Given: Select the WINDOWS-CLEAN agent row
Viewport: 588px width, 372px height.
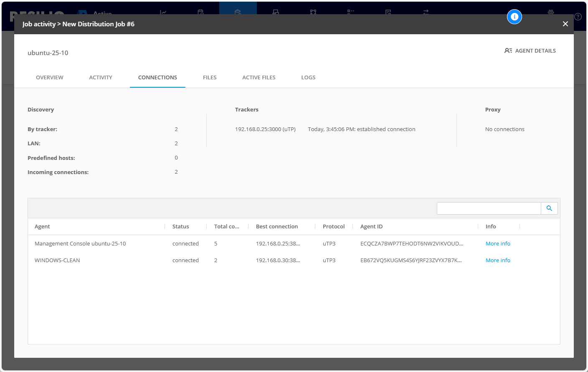Looking at the screenshot, I should tap(57, 260).
